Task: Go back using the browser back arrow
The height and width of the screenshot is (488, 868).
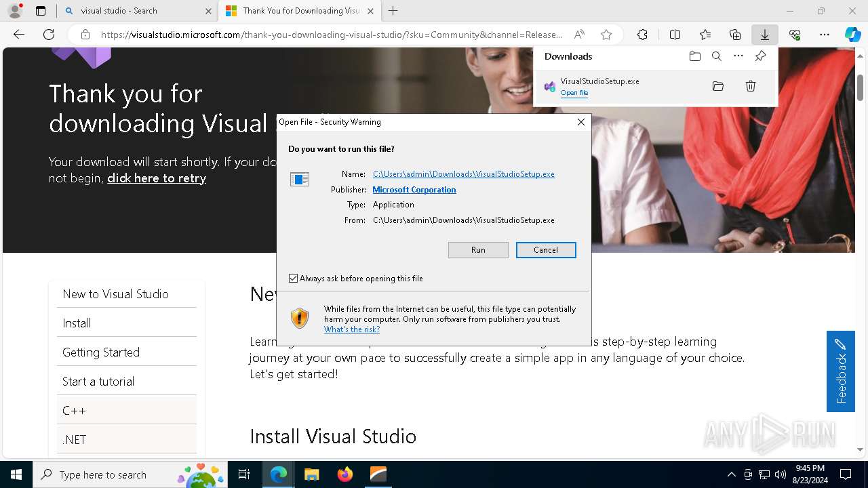Action: tap(19, 35)
